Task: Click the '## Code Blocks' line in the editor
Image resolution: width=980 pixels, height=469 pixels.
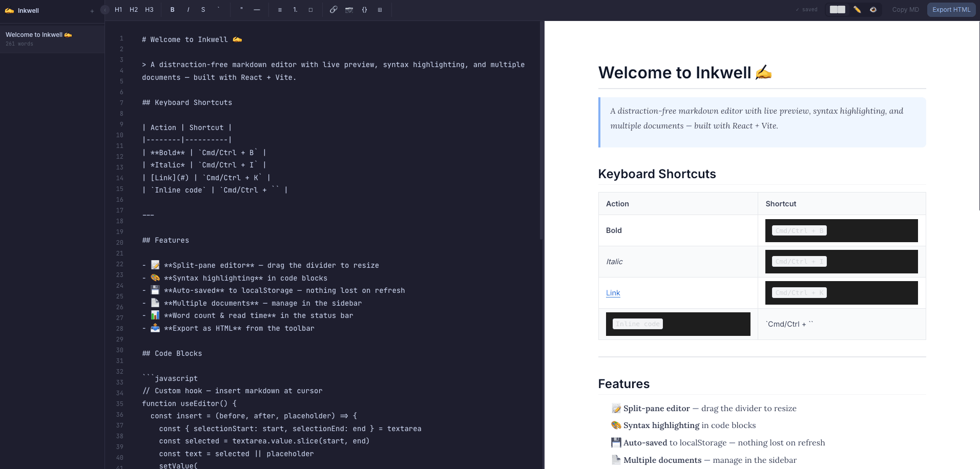Action: tap(172, 353)
